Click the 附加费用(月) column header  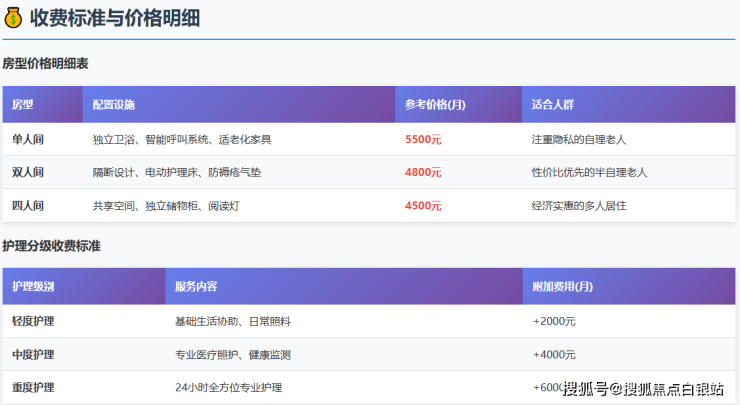(563, 287)
